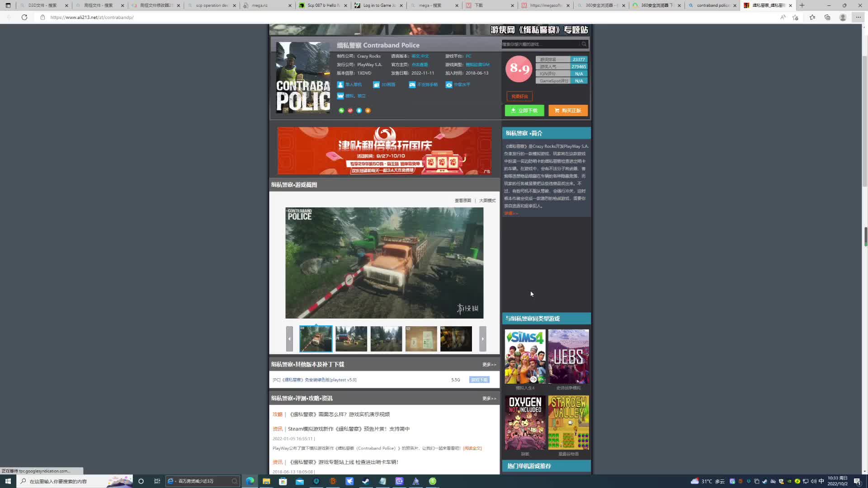Share via the orange Qzone star icon

click(x=368, y=110)
